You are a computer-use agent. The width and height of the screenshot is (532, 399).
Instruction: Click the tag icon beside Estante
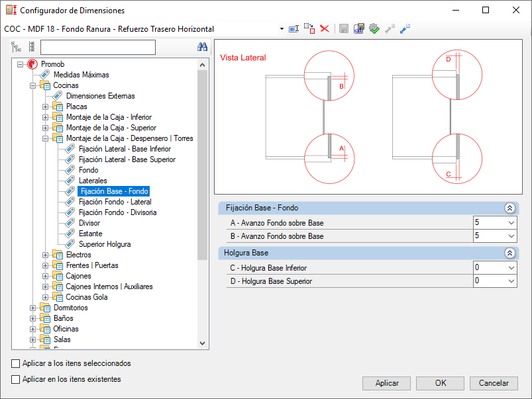[x=70, y=234]
